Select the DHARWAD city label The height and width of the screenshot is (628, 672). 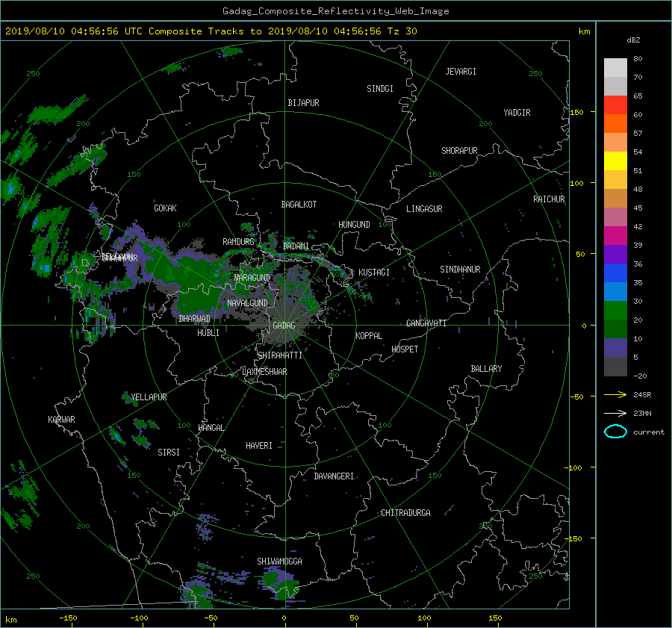(x=194, y=319)
